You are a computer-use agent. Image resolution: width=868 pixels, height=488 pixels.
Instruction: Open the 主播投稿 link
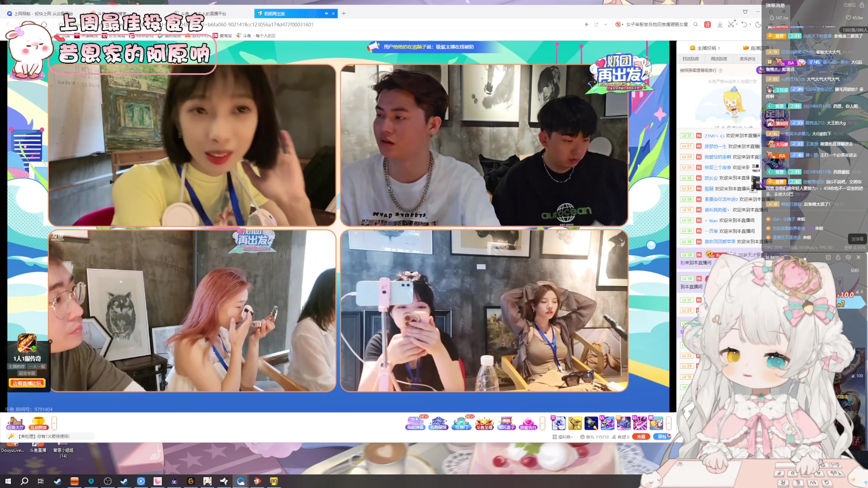pyautogui.click(x=706, y=48)
